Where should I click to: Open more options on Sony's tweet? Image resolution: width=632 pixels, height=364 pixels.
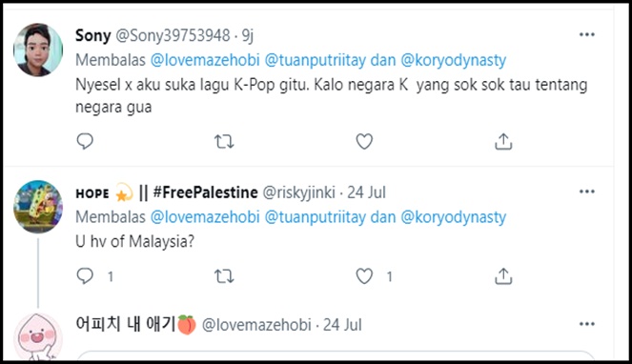click(587, 34)
